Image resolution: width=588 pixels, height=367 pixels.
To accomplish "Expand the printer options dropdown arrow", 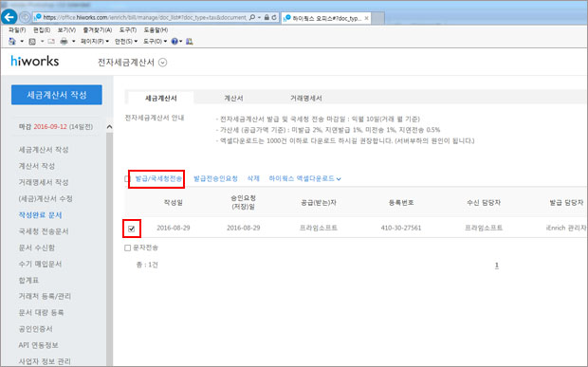I will pos(74,41).
